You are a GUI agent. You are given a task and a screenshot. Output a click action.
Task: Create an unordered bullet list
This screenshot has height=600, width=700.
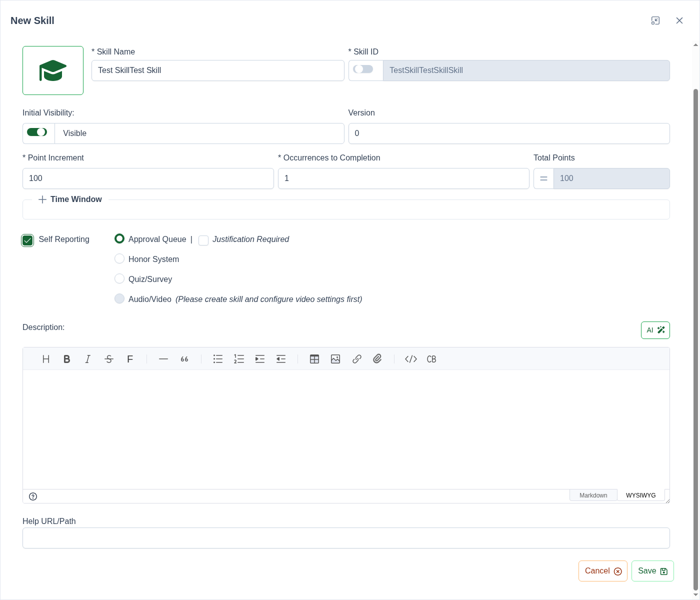218,359
